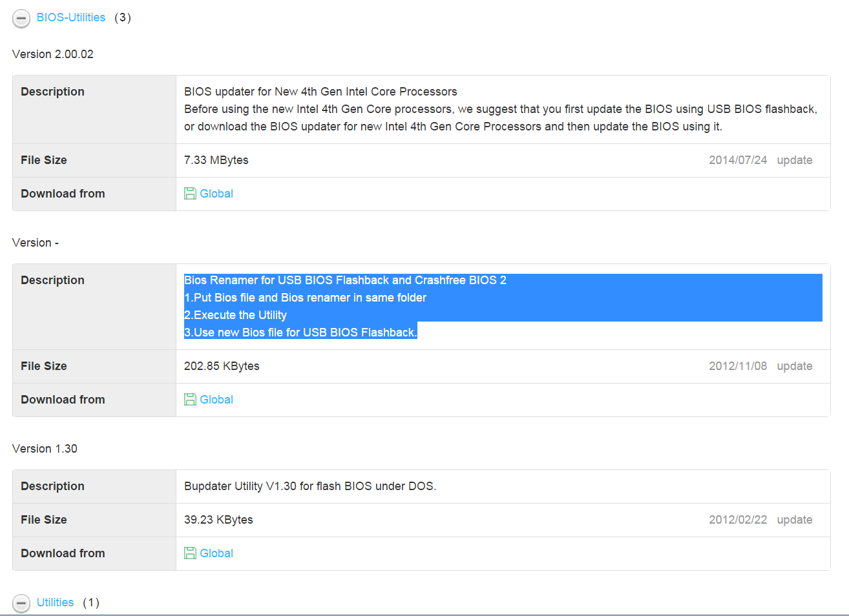Screen dimensions: 849x616
Task: Collapse the BIOS-Utilities section minus icon
Action: coord(21,19)
